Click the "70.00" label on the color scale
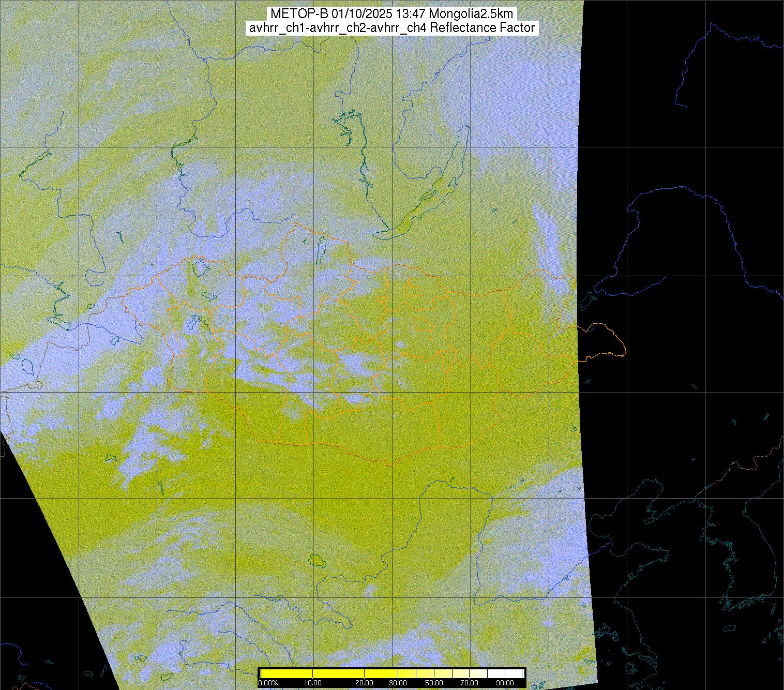Screen dimensions: 784x690 [x=469, y=683]
